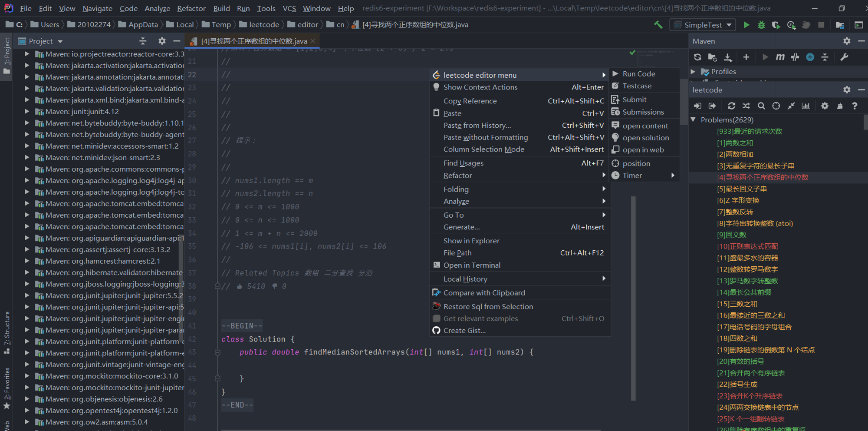868x431 pixels.
Task: Download Maven sources and documentation
Action: coord(728,57)
